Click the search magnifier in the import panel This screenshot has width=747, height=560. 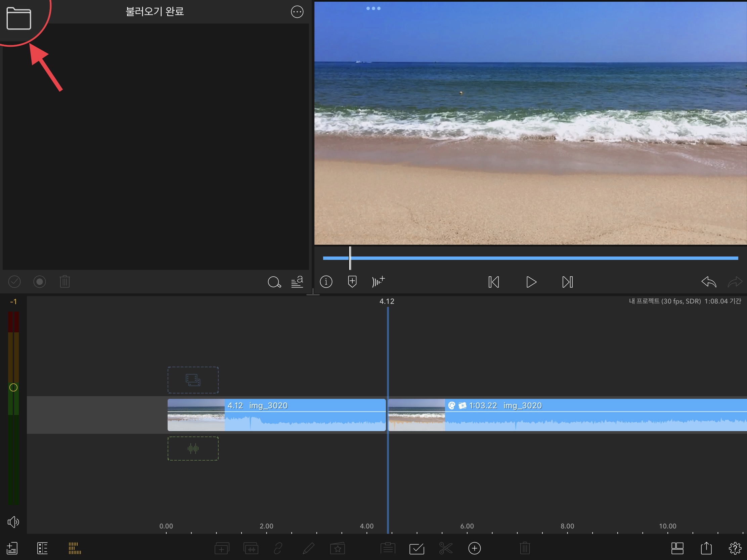(274, 282)
